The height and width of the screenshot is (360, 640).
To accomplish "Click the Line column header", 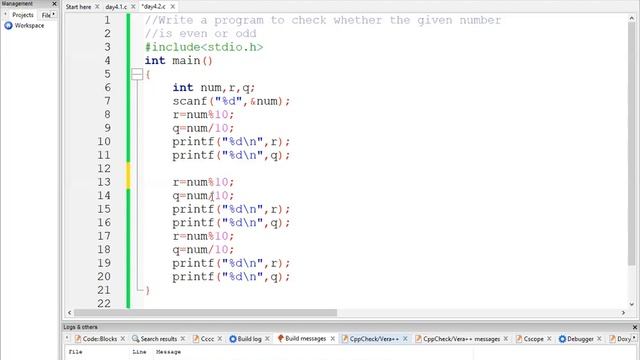I will click(139, 352).
